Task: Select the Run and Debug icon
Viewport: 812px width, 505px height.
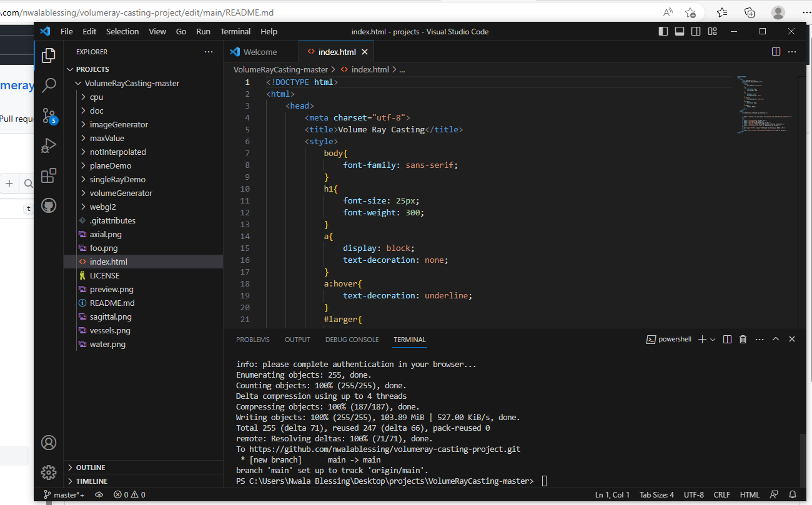Action: [49, 145]
